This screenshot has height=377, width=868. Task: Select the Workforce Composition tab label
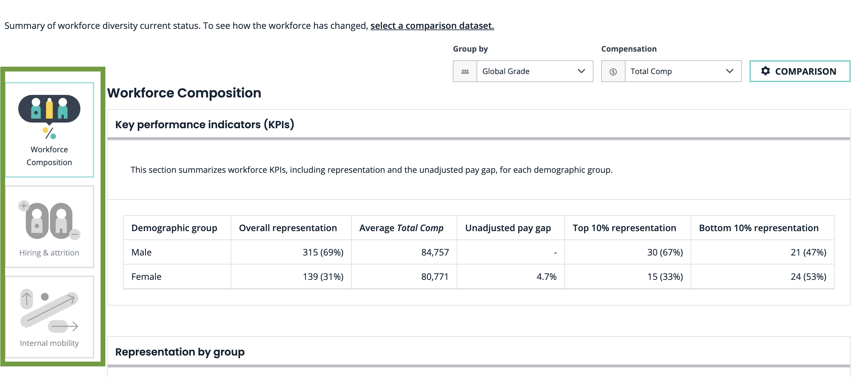49,156
